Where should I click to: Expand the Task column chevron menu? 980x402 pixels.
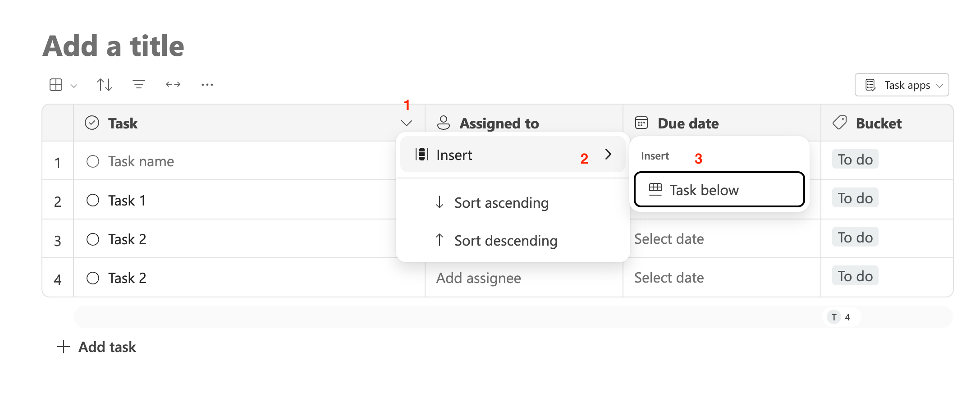[x=407, y=123]
